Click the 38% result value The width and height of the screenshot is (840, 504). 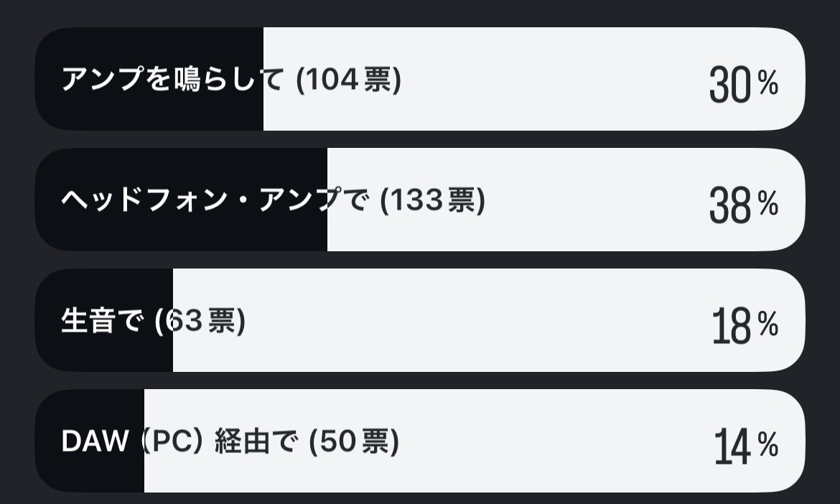coord(743,205)
